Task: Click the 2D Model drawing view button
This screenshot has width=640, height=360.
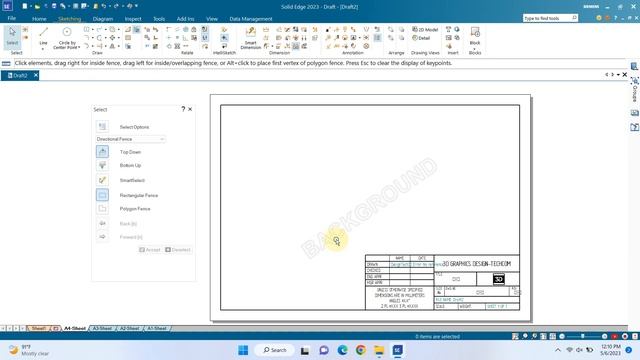Action: click(425, 30)
